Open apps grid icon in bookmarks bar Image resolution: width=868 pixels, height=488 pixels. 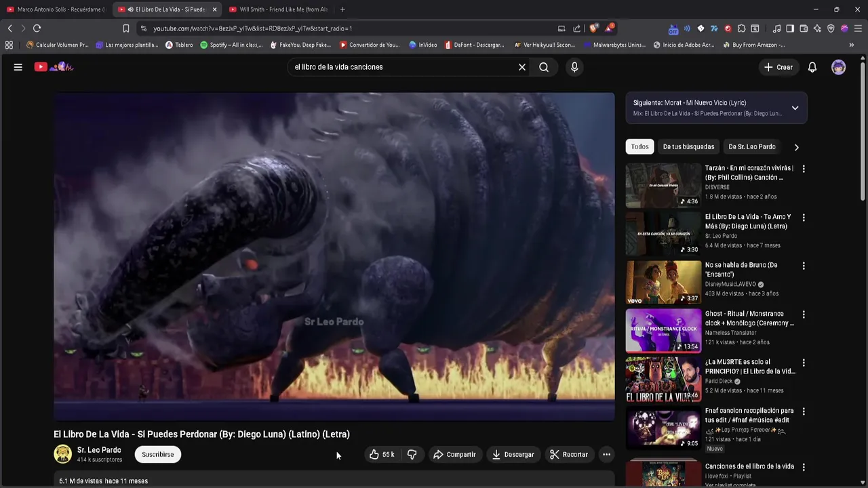[x=9, y=45]
